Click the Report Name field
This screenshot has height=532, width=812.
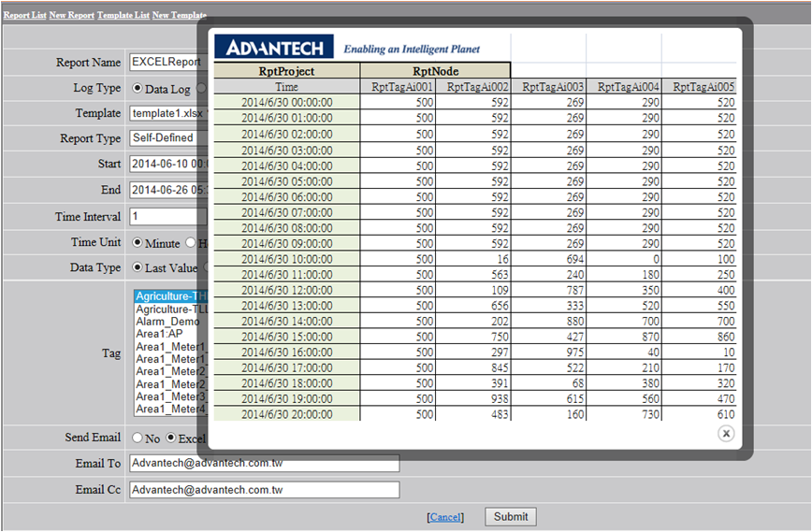[x=163, y=63]
